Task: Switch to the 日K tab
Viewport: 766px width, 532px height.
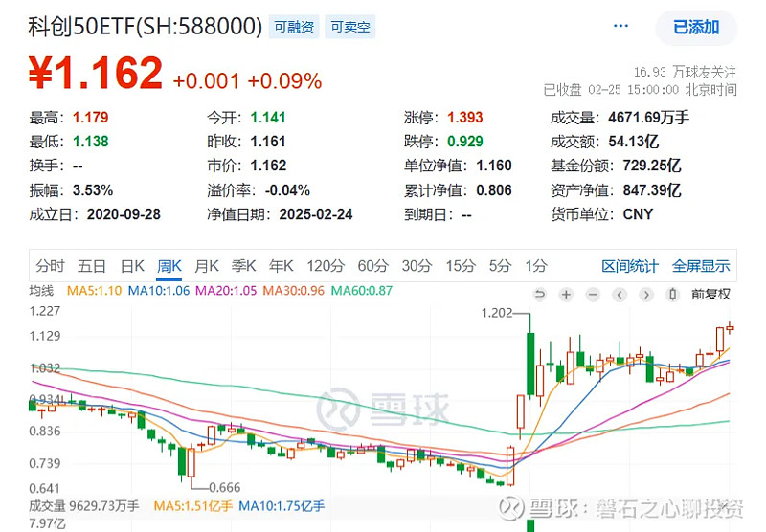Action: 132,266
